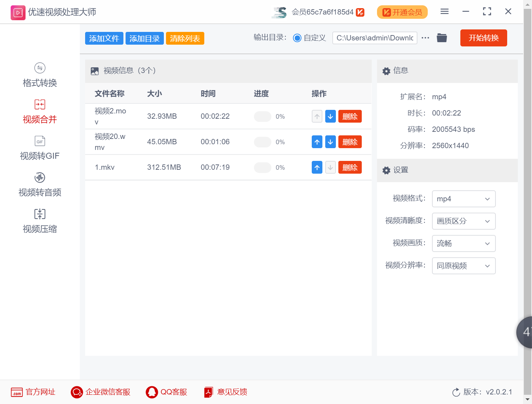Click the gear icon beside 设置
The width and height of the screenshot is (532, 404).
(386, 170)
